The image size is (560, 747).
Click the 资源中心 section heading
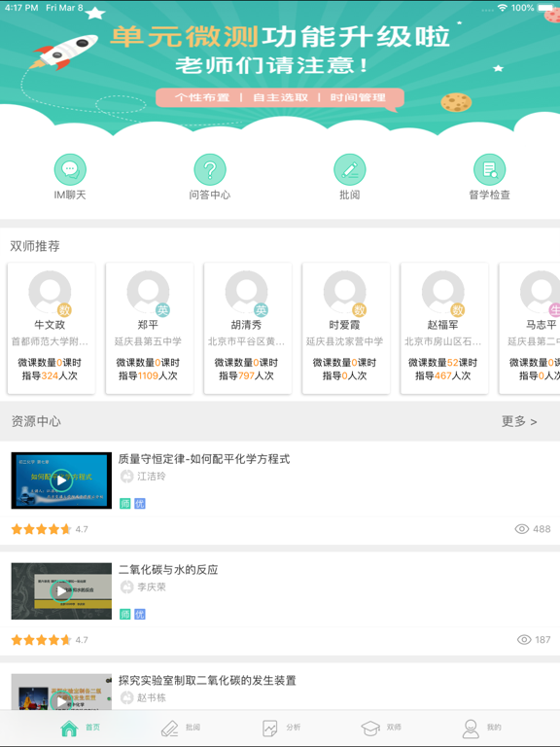(x=36, y=421)
